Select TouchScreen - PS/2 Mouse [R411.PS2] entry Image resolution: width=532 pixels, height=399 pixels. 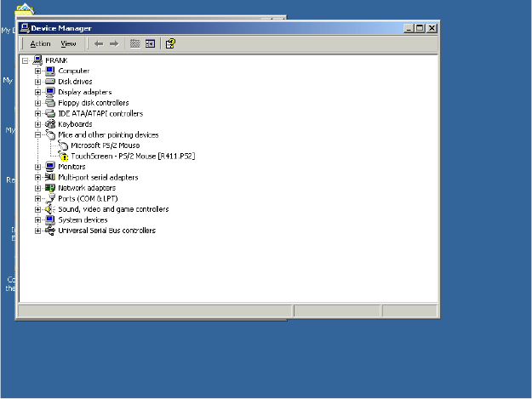[133, 157]
